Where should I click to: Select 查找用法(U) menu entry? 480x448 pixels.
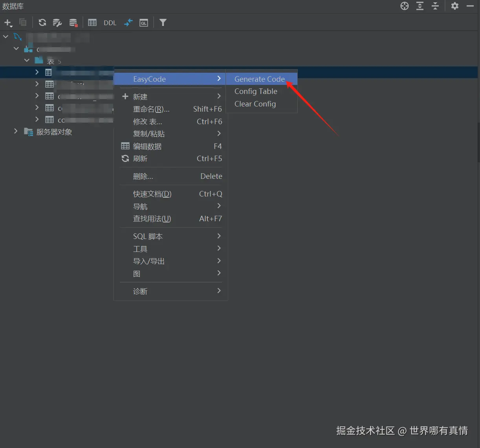pos(171,218)
